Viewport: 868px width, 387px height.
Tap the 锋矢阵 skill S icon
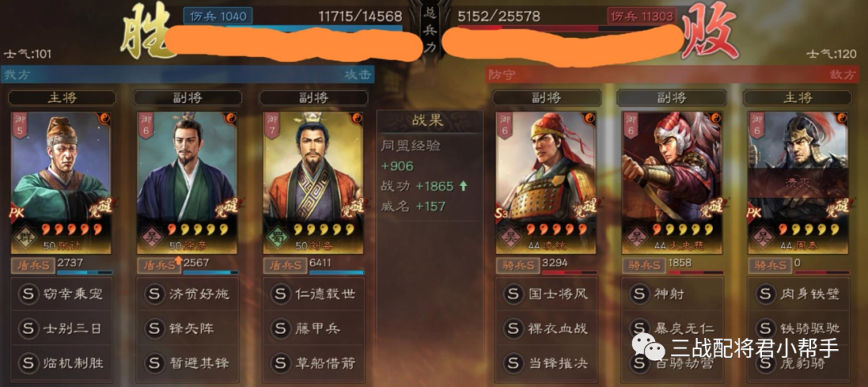[x=154, y=329]
